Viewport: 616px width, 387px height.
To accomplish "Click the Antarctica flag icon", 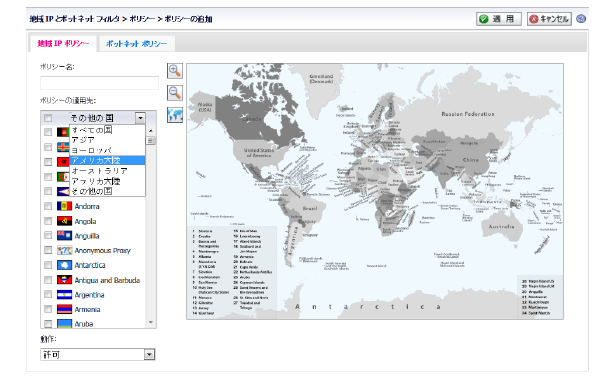I will (64, 265).
